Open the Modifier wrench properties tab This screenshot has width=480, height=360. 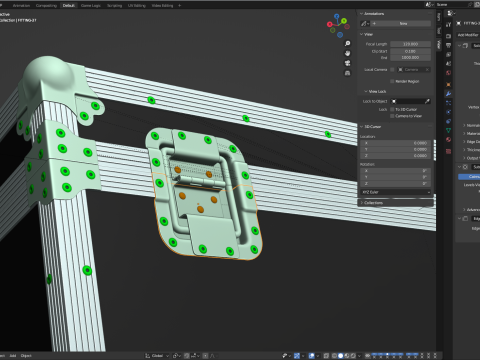tap(449, 94)
